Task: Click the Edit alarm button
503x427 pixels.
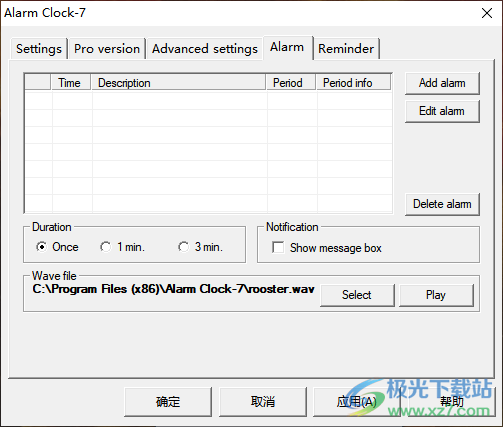Action: click(442, 111)
